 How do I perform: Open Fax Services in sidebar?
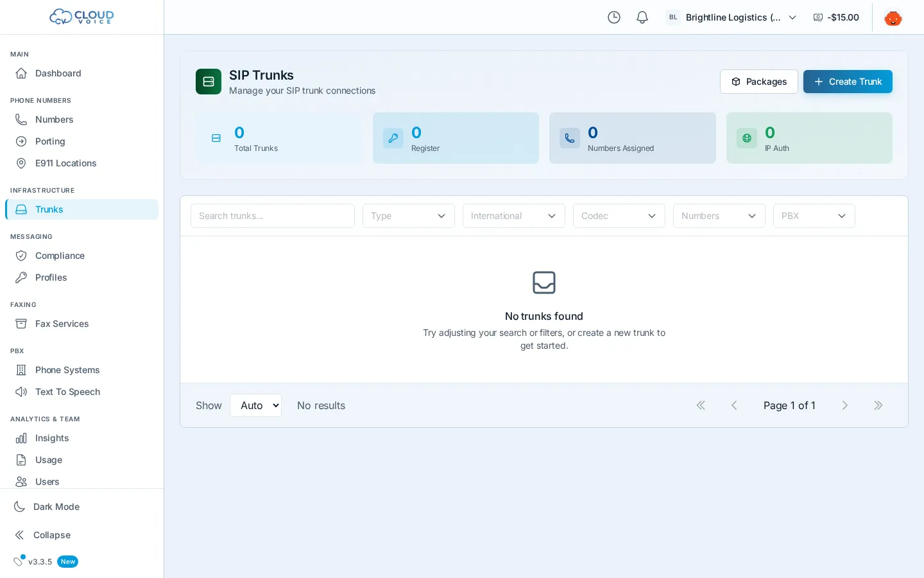81,324
